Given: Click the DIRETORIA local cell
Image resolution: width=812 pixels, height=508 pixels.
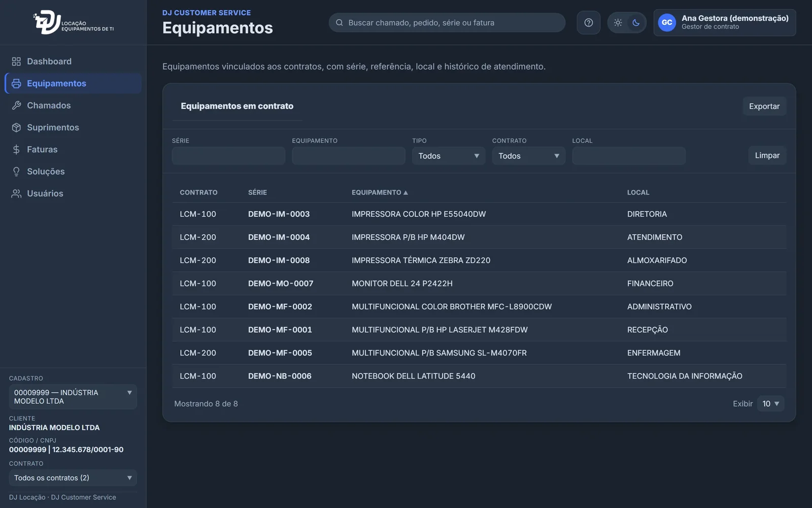Looking at the screenshot, I should tap(647, 214).
